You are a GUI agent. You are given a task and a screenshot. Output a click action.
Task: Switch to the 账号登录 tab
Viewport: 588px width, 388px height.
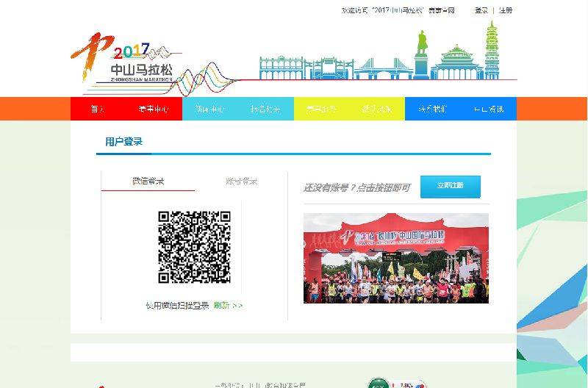[241, 181]
